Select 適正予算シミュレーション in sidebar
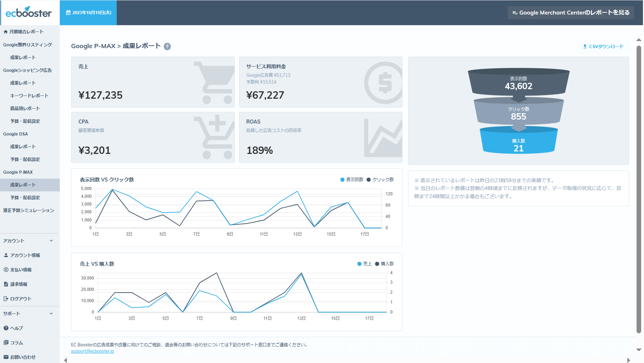644x363 pixels. [29, 210]
